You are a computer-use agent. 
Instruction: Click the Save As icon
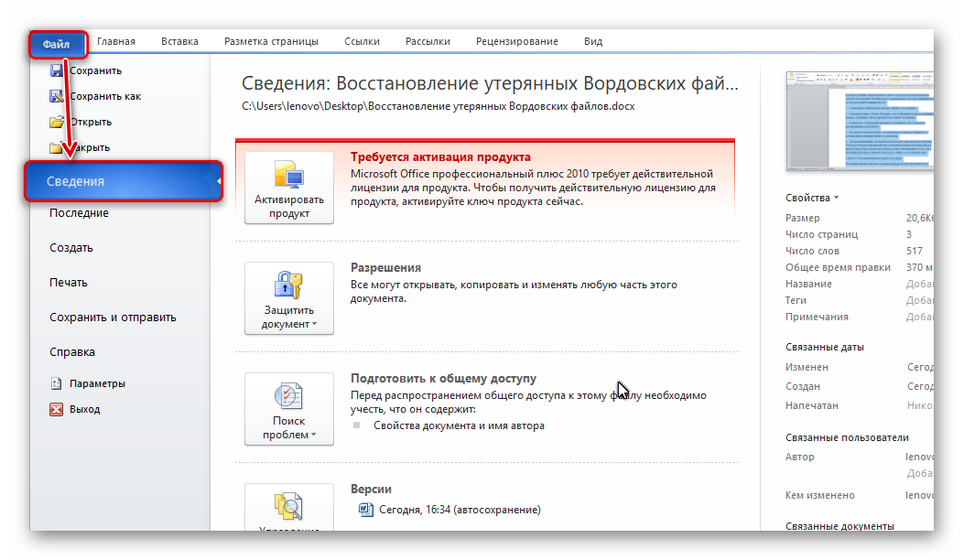tap(57, 96)
